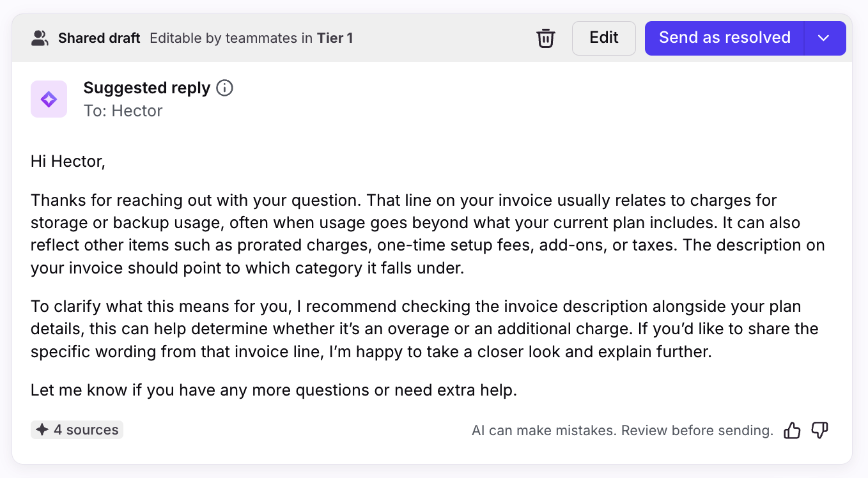
Task: Send the reply as resolved
Action: [724, 38]
